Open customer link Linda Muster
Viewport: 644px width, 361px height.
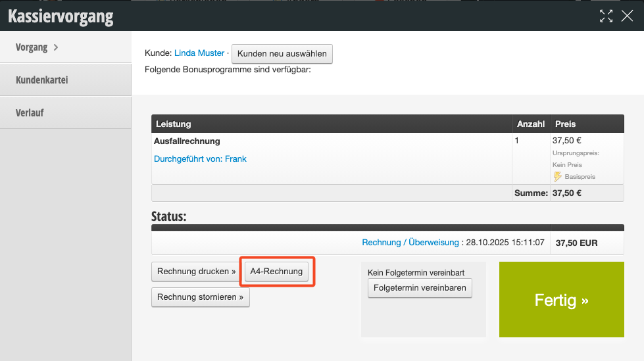click(199, 53)
